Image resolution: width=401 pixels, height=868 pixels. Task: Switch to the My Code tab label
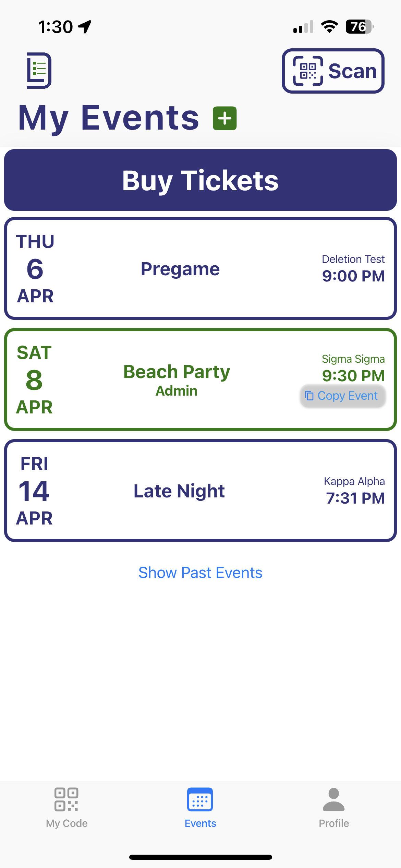67,823
